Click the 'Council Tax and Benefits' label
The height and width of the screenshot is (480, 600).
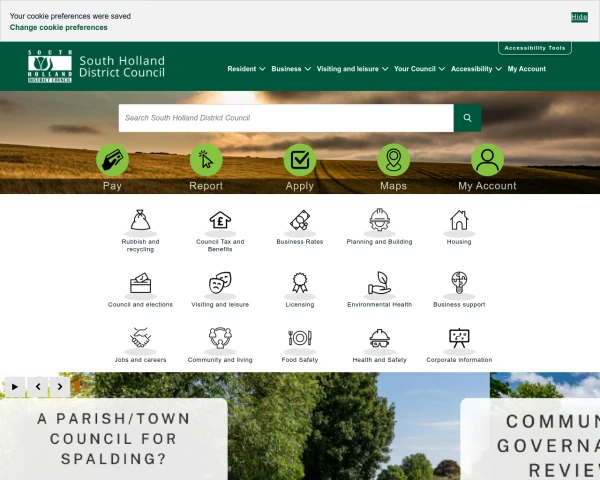click(x=220, y=245)
